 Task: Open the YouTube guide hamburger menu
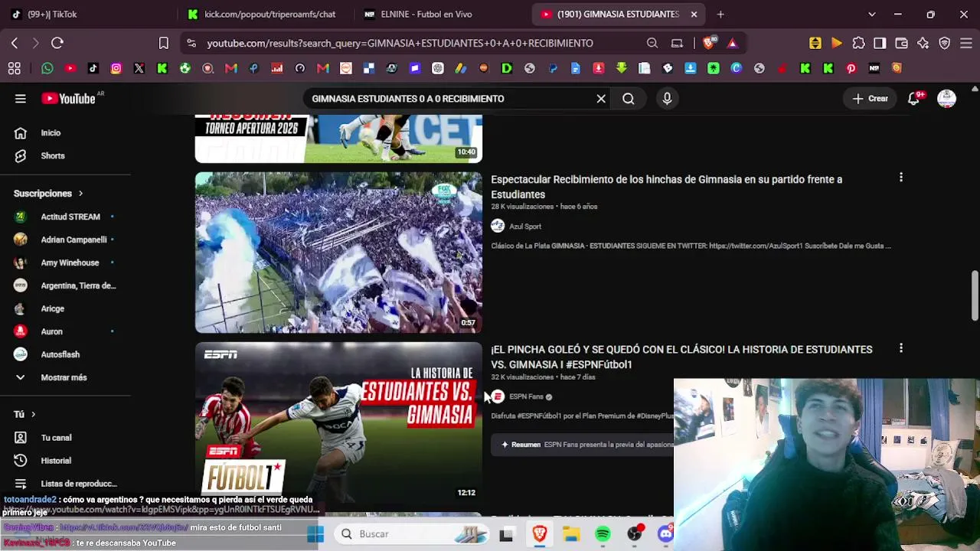tap(21, 99)
